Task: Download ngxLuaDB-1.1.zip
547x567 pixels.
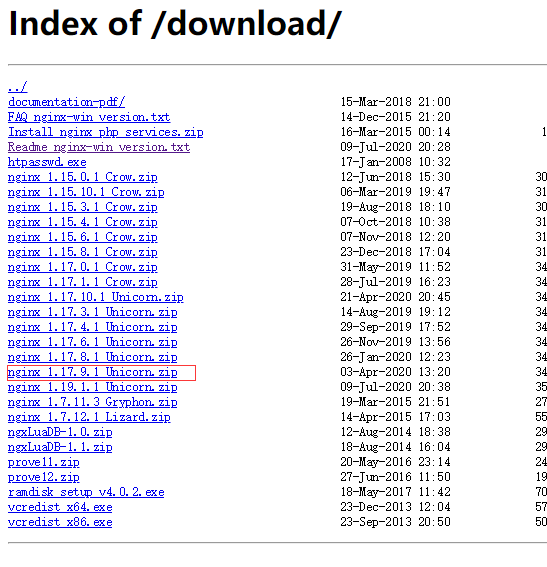Action: tap(60, 447)
